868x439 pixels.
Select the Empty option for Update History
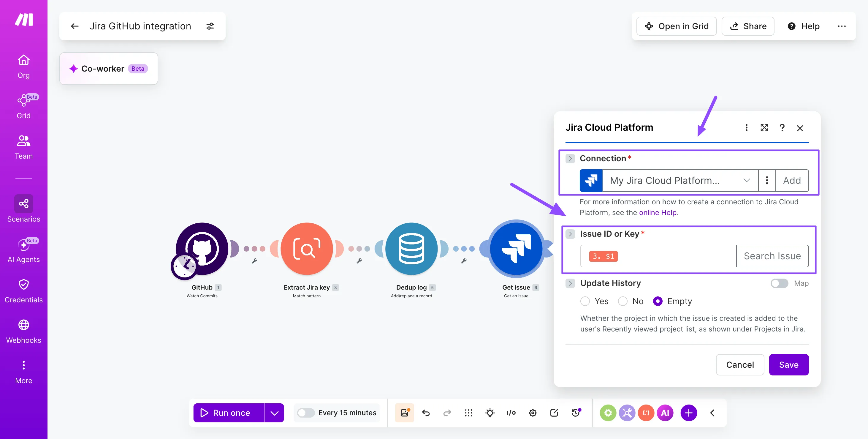tap(658, 301)
